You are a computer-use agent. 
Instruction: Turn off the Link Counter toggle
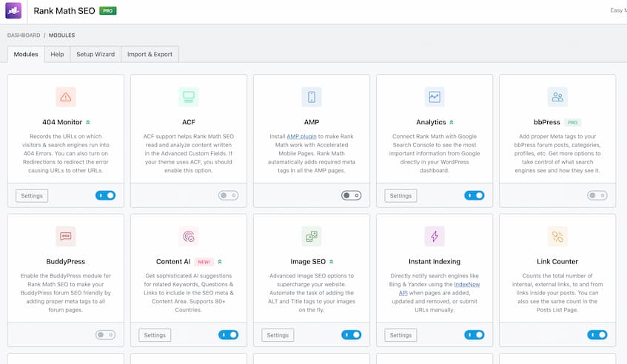(597, 335)
